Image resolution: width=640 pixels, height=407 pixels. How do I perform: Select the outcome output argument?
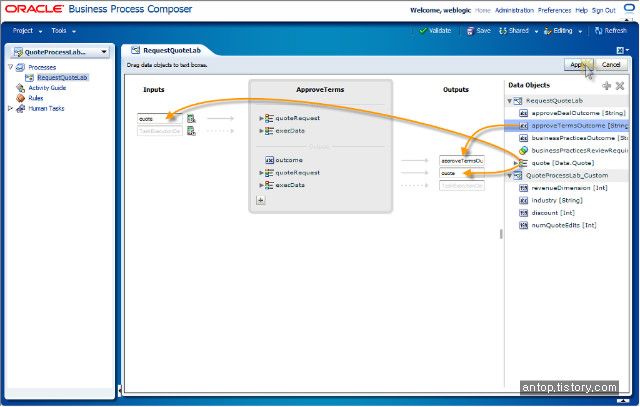289,160
